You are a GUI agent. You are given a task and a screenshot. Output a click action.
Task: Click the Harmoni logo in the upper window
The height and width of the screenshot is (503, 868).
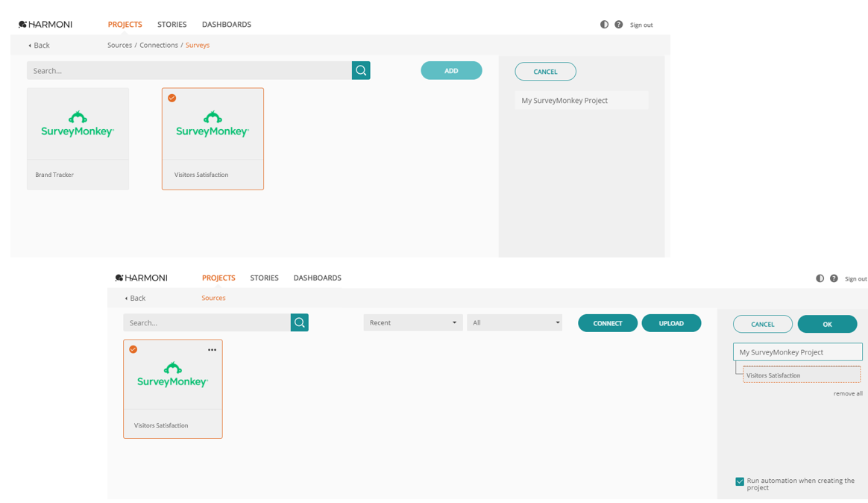[45, 25]
